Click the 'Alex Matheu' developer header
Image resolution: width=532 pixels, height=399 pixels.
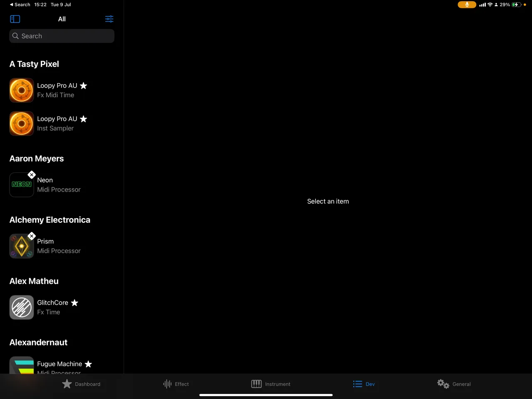[34, 281]
